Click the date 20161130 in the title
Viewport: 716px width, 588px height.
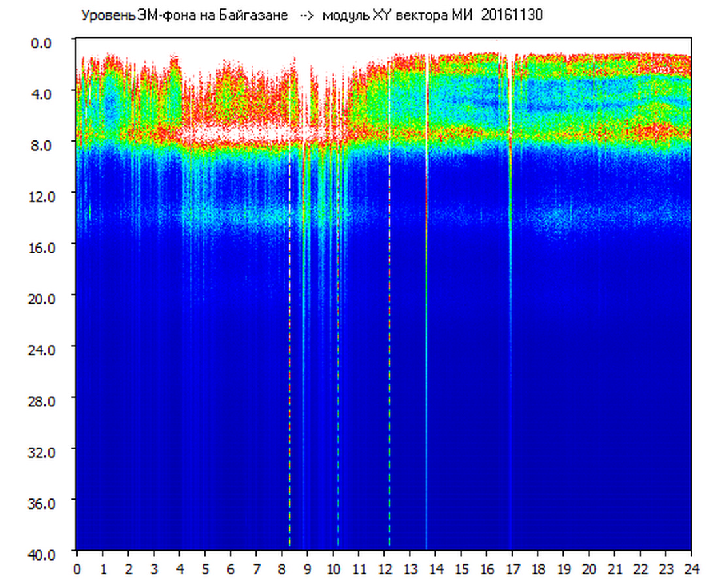pyautogui.click(x=512, y=16)
